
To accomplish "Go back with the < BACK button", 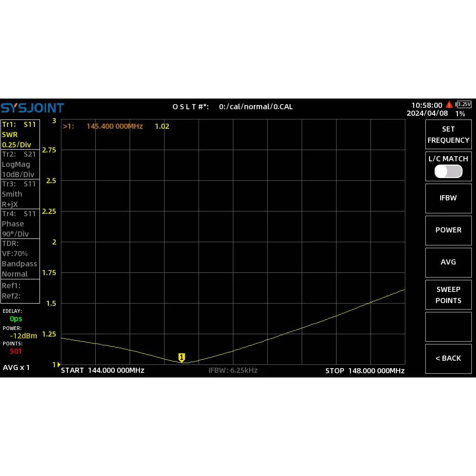I will [x=448, y=358].
